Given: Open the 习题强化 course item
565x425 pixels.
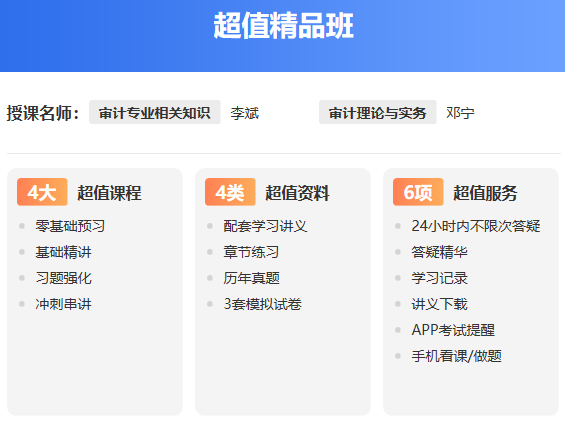Looking at the screenshot, I should coord(63,278).
